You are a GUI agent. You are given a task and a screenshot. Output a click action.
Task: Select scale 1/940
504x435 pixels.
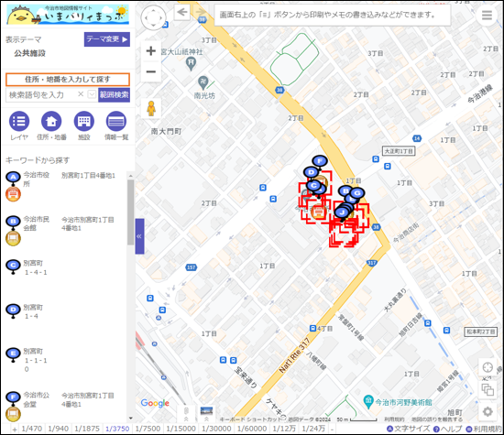[58, 429]
